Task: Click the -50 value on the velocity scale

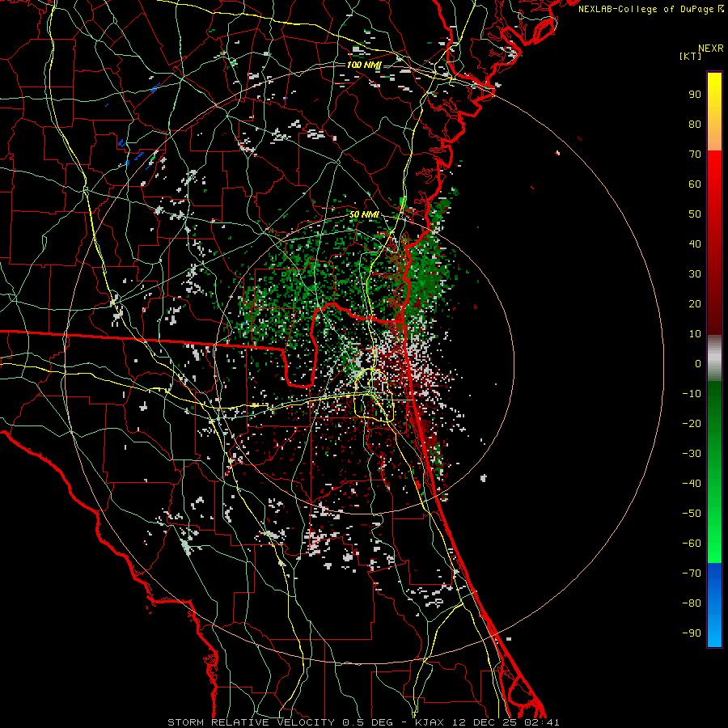Action: 692,514
